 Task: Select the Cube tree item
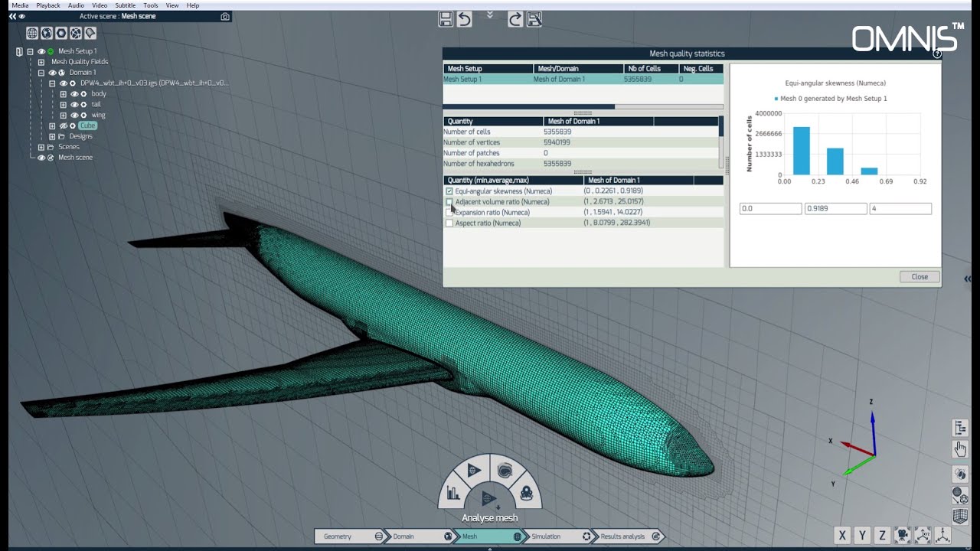[x=87, y=126]
